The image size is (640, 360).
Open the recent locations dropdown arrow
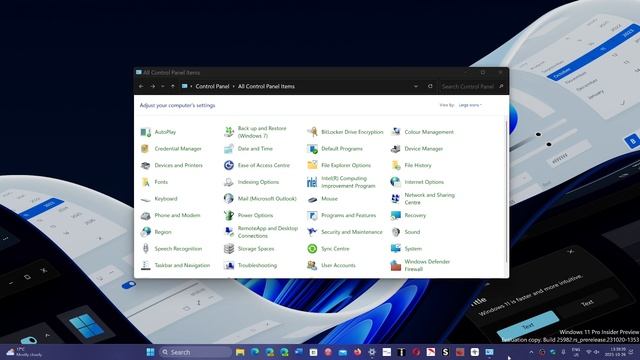coord(162,87)
